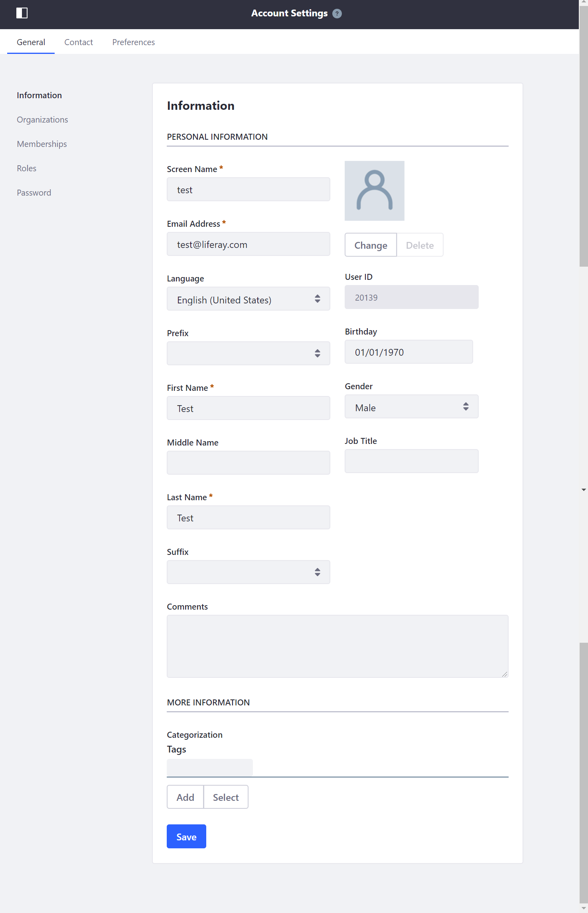Viewport: 588px width, 913px height.
Task: Click the user avatar placeholder image
Action: 374,191
